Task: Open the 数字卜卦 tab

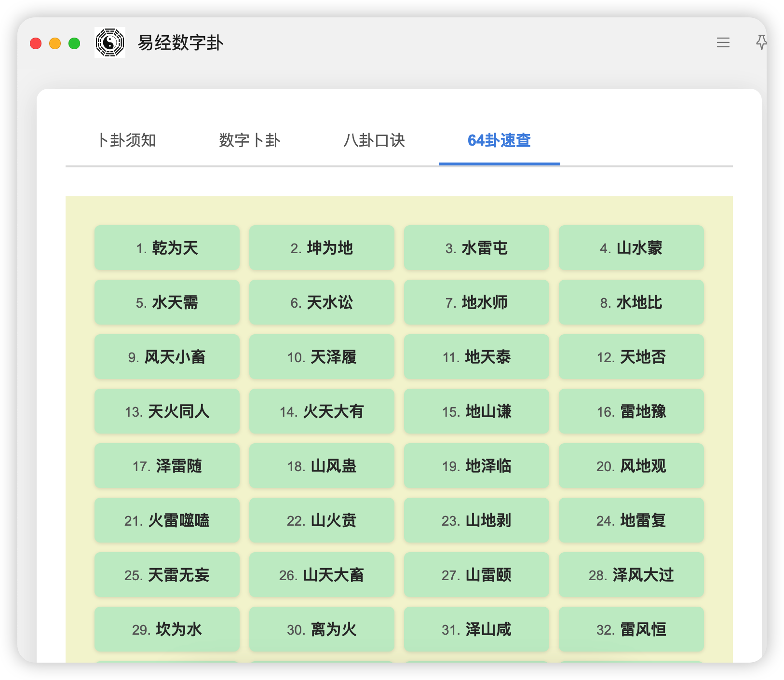Action: coord(249,140)
